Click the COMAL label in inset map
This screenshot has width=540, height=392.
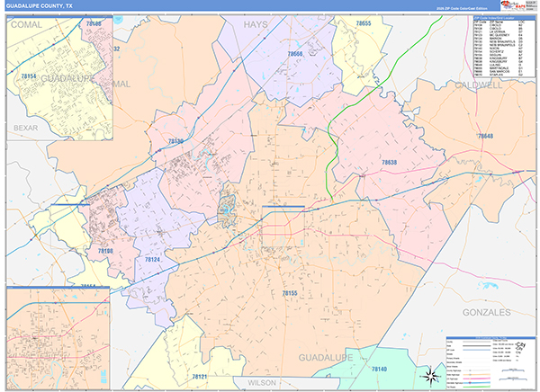pos(26,25)
